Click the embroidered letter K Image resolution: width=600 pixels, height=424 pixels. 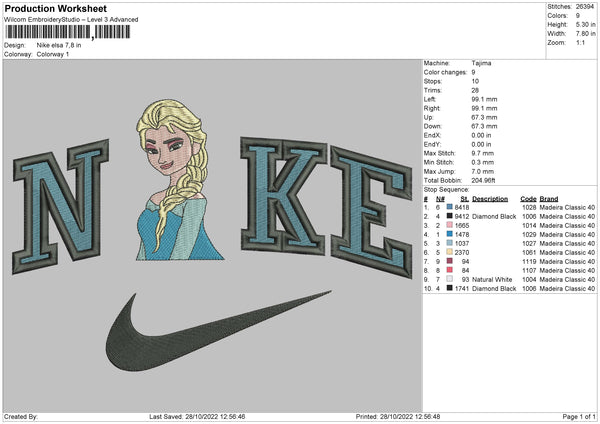[283, 196]
